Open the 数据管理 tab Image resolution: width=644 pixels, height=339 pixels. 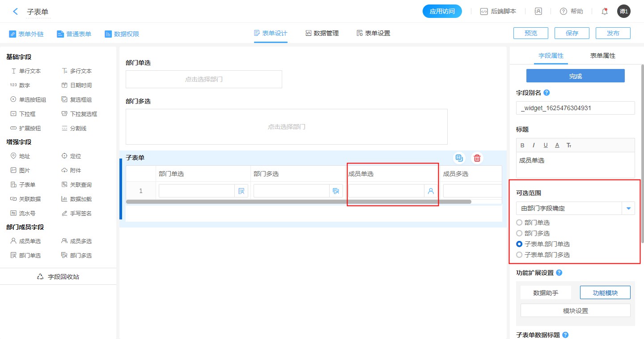[x=322, y=33]
